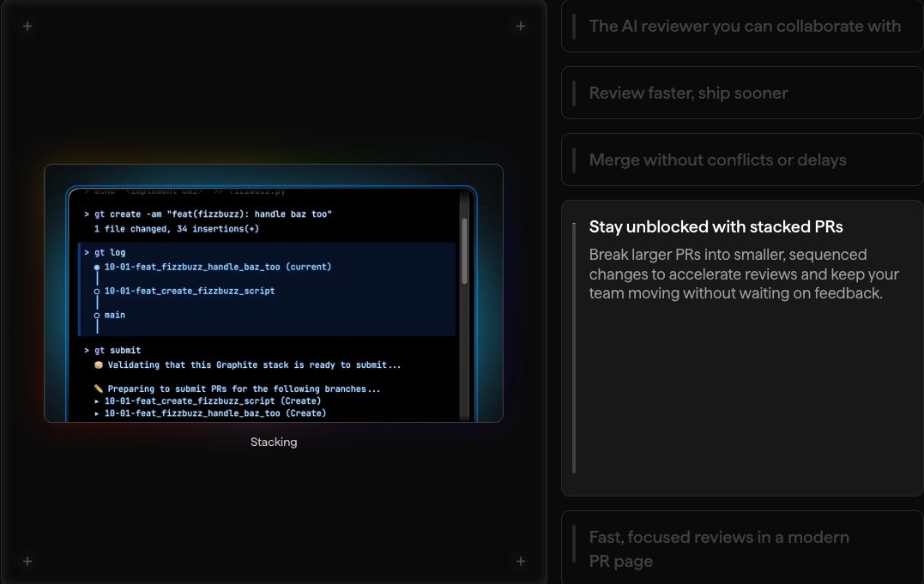
Task: Click '10-01-feat_create_fizzbuzz_script (Create)' line
Action: click(208, 400)
